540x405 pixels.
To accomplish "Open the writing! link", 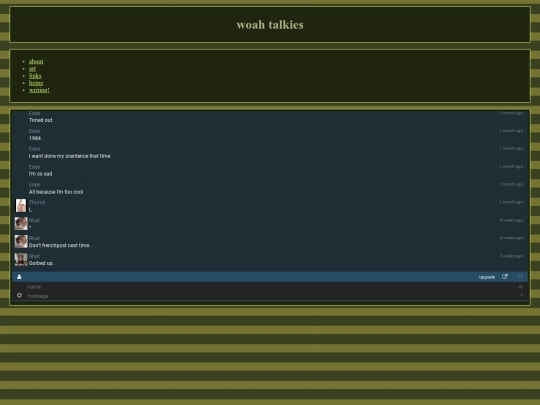I will coord(39,90).
